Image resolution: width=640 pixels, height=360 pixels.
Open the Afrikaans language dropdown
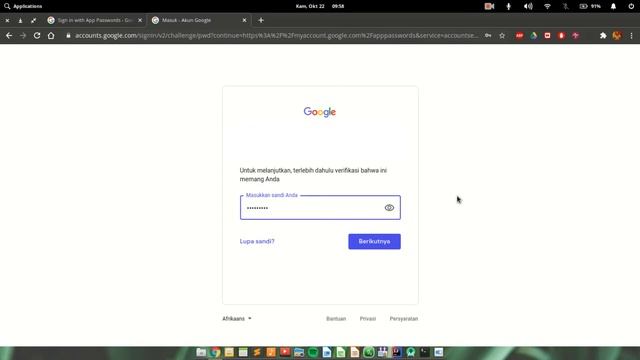[x=237, y=318]
